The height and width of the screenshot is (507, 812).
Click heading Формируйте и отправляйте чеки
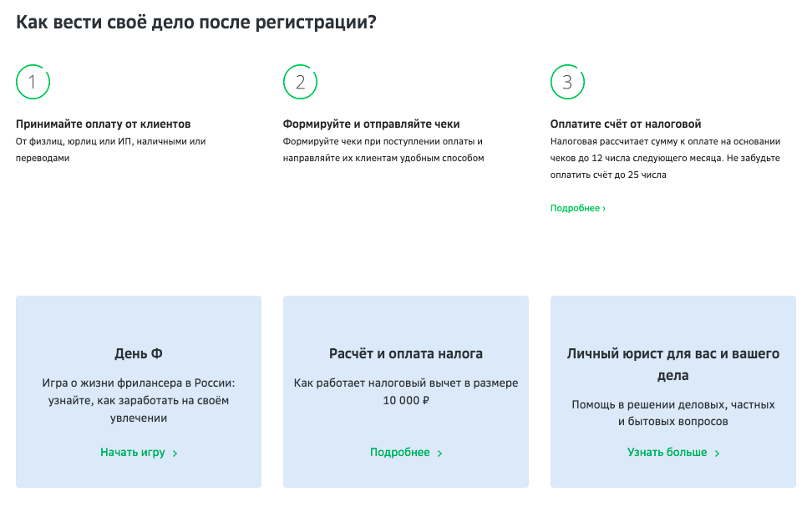click(x=371, y=124)
